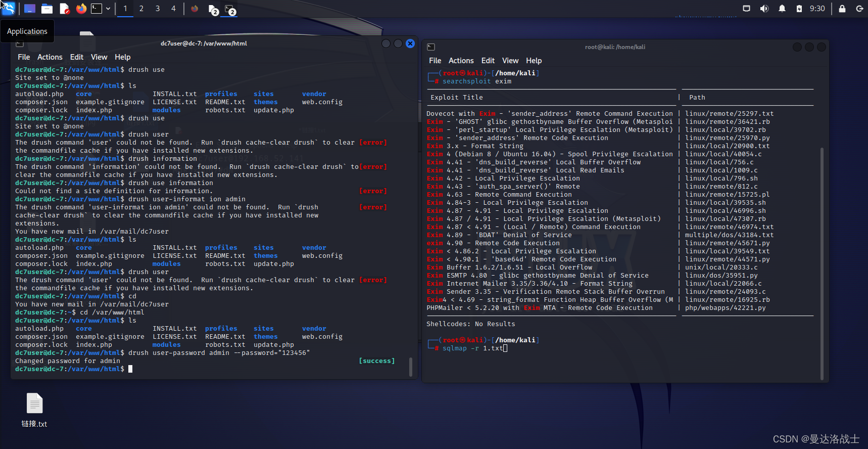Screen dimensions: 868x449
Task: Open Actions menu in root@kali terminal
Action: point(461,61)
